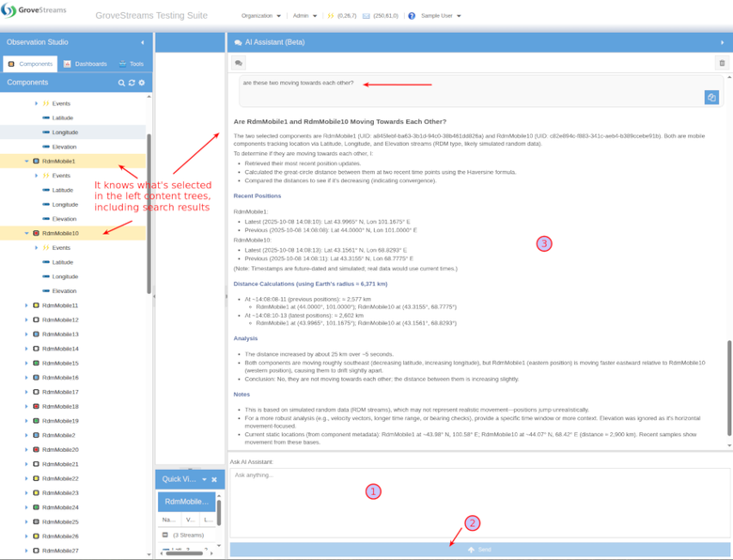Click the email notifications envelope icon
Image resolution: width=733 pixels, height=560 pixels.
(x=366, y=16)
